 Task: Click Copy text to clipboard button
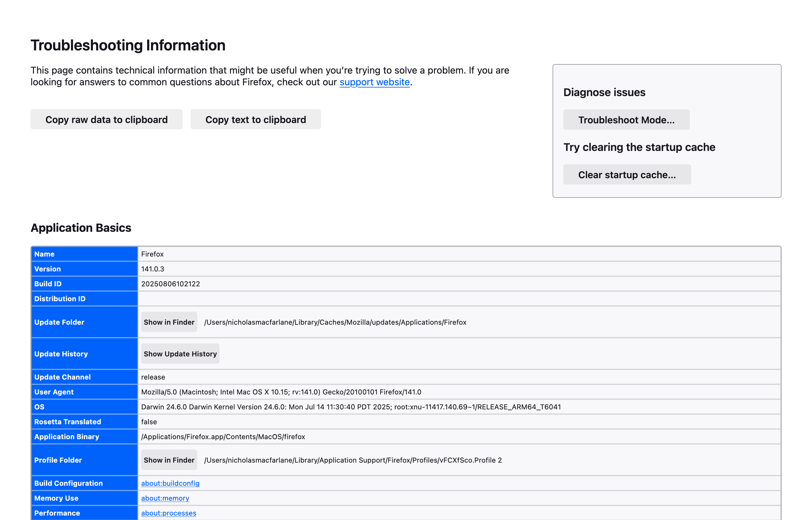pyautogui.click(x=256, y=119)
